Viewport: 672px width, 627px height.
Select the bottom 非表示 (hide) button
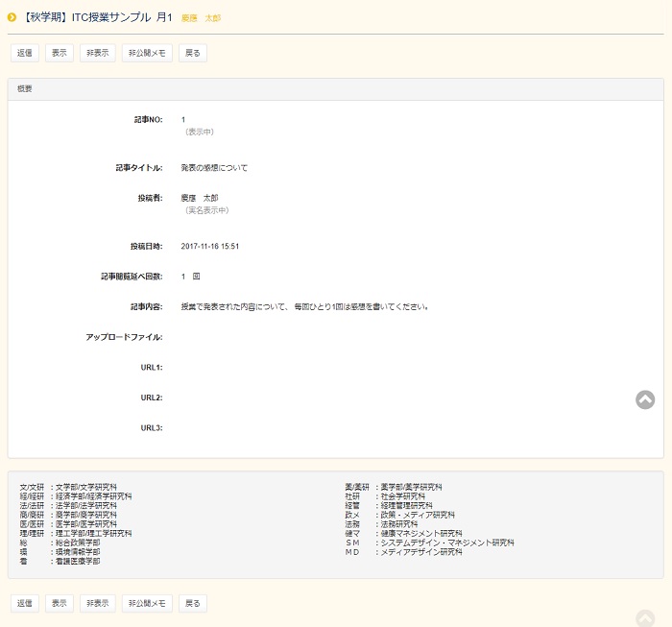(97, 603)
